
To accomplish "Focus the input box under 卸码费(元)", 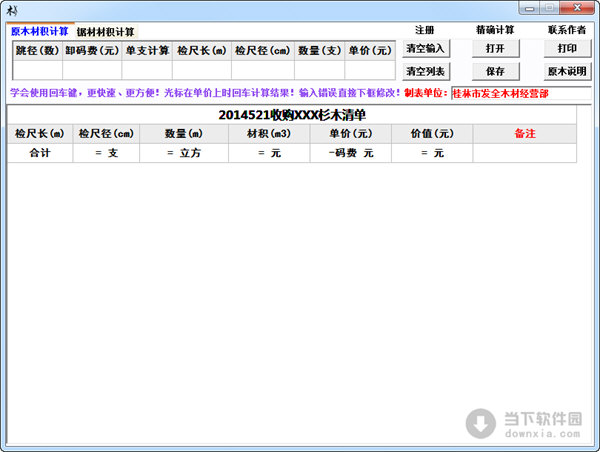I will coord(92,70).
